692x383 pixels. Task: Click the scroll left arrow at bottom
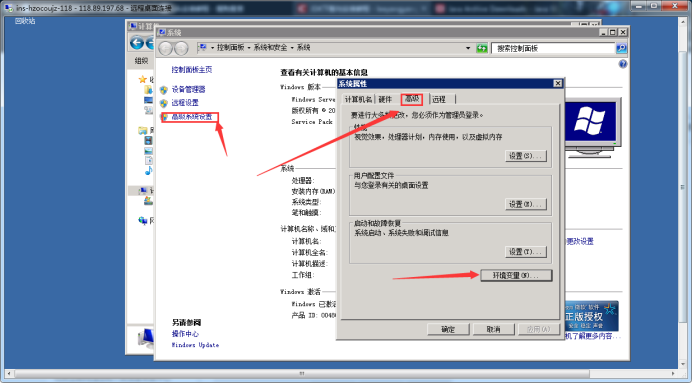click(x=8, y=373)
